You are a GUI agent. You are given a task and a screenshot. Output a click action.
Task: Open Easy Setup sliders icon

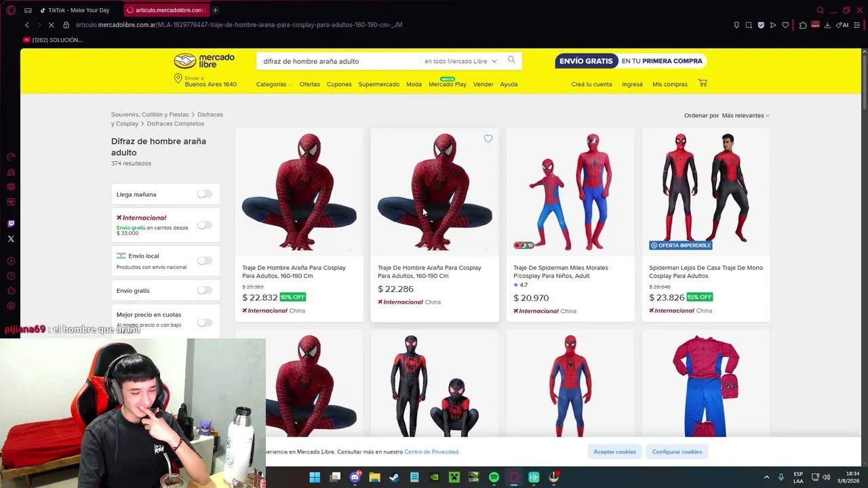tap(857, 25)
